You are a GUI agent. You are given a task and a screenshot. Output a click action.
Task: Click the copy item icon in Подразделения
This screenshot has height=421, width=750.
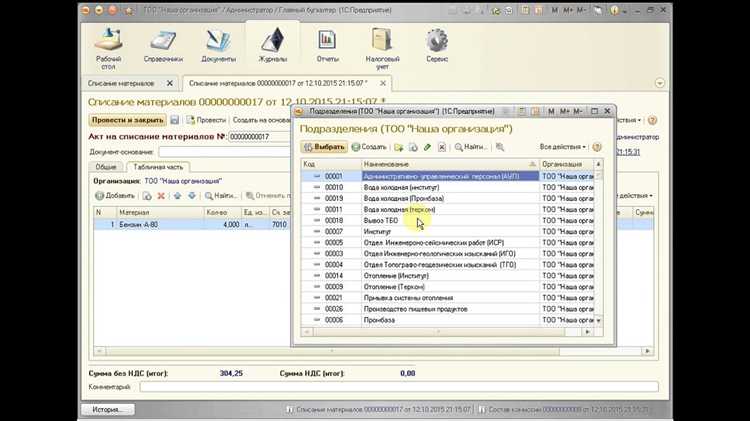tap(413, 147)
